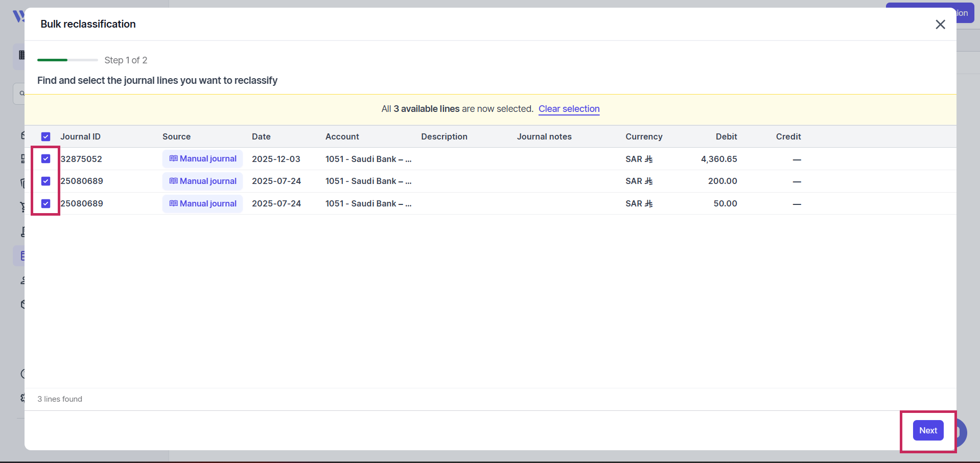Image resolution: width=980 pixels, height=463 pixels.
Task: Click journal ID 32875052
Action: 81,159
